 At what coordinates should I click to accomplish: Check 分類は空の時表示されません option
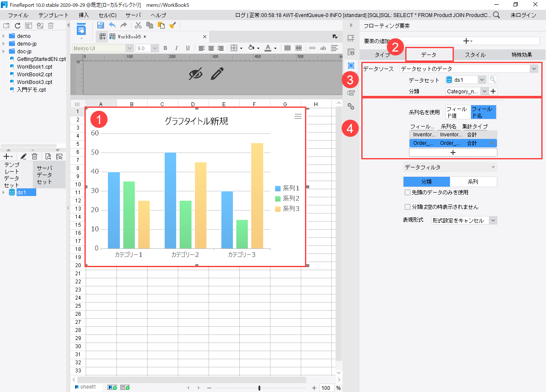[407, 207]
